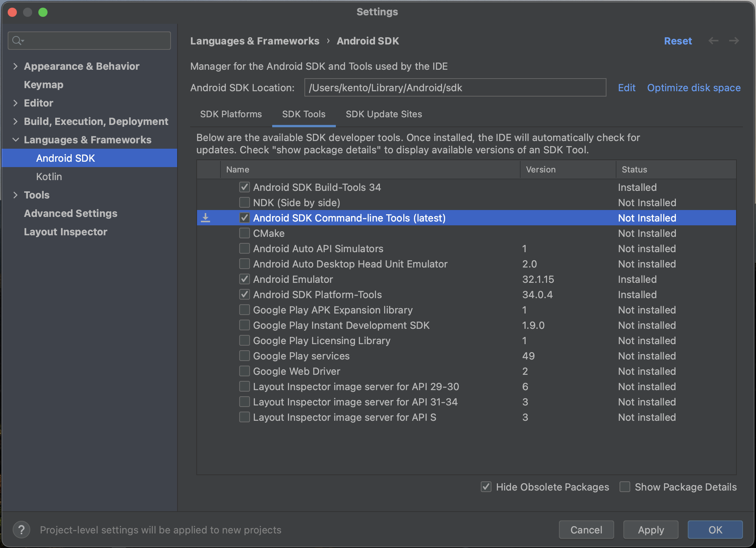756x548 pixels.
Task: Expand the Tools settings group
Action: point(15,195)
